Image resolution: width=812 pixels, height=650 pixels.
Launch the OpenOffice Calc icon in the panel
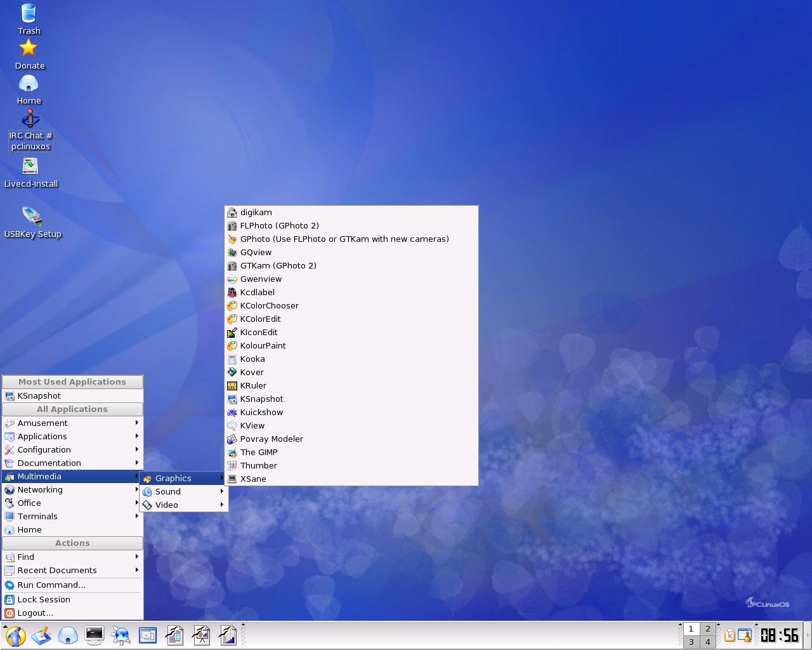click(x=228, y=635)
